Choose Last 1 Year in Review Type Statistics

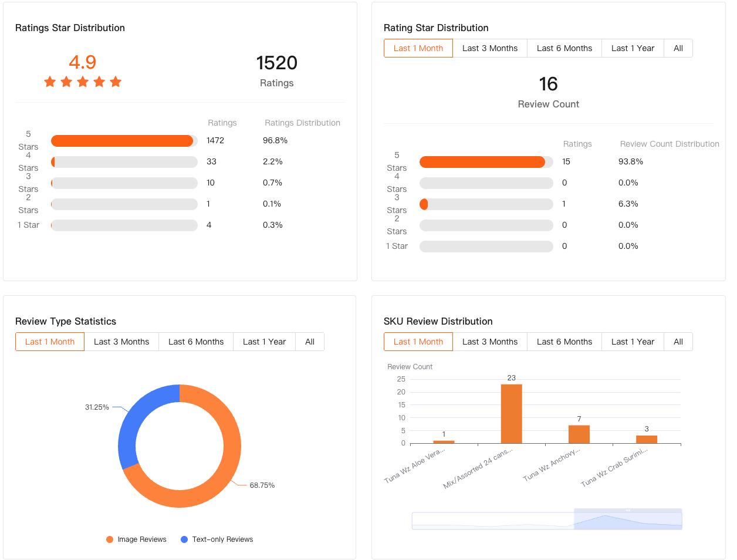click(264, 342)
